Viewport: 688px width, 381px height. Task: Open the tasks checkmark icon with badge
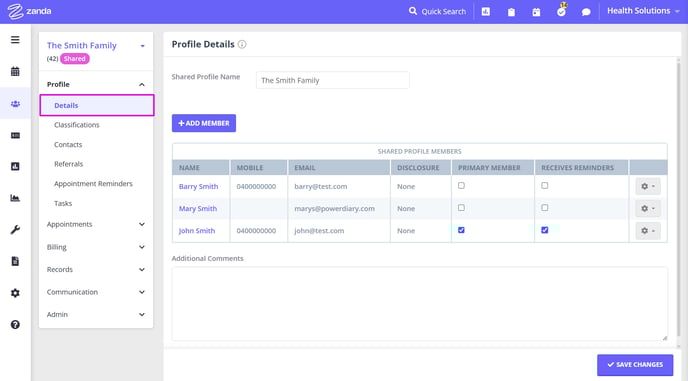[562, 11]
